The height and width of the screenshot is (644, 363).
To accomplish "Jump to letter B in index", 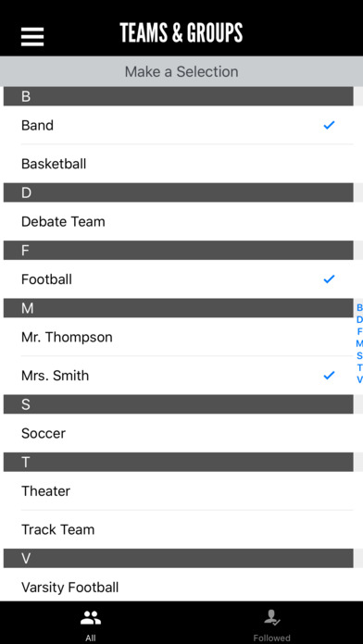I will 359,307.
